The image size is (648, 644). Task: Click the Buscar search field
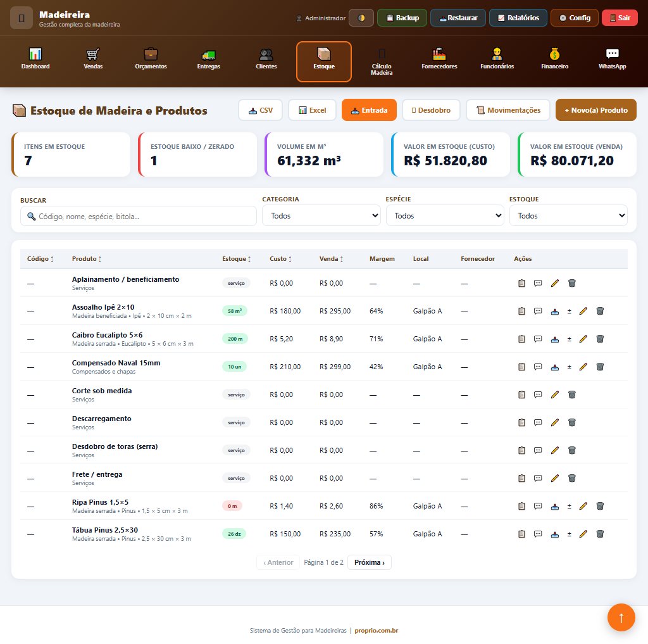coord(139,217)
